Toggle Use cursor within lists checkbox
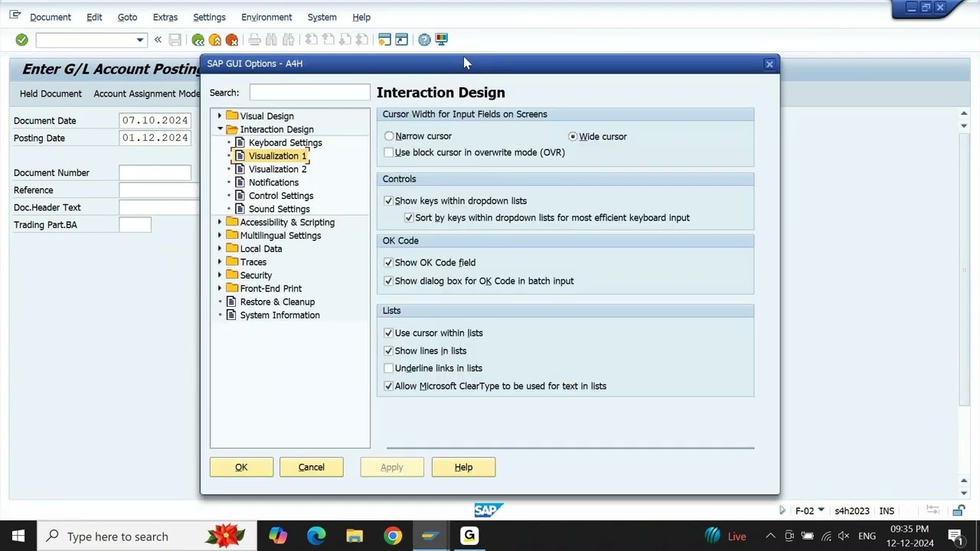 [x=388, y=333]
